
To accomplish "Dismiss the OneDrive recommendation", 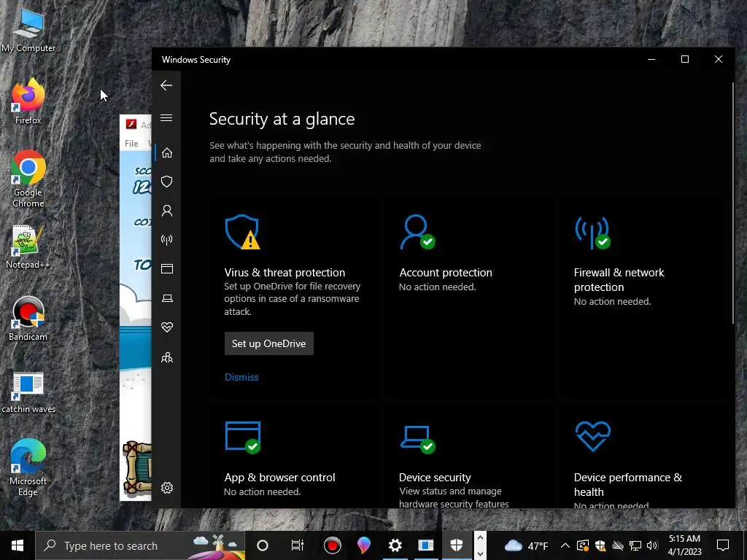I will 241,377.
